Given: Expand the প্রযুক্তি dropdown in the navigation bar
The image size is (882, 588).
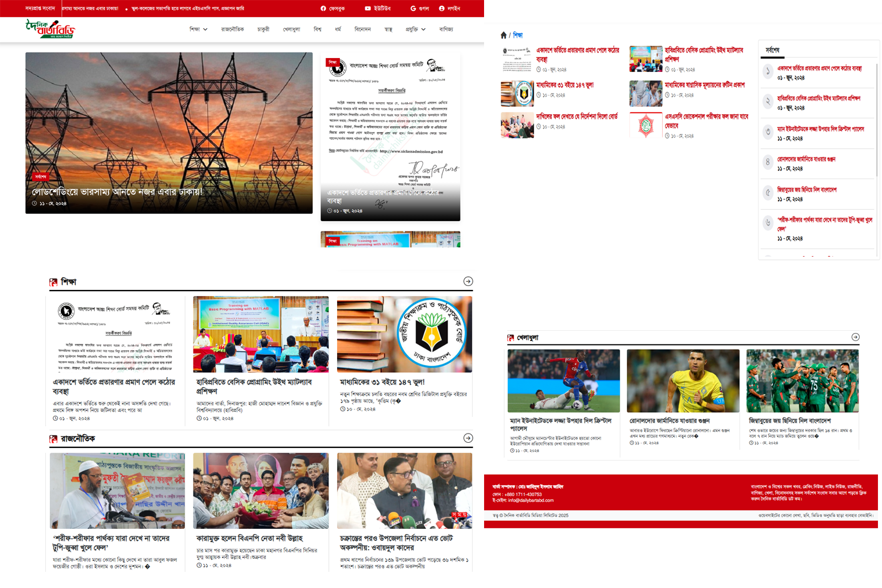Looking at the screenshot, I should pyautogui.click(x=415, y=29).
